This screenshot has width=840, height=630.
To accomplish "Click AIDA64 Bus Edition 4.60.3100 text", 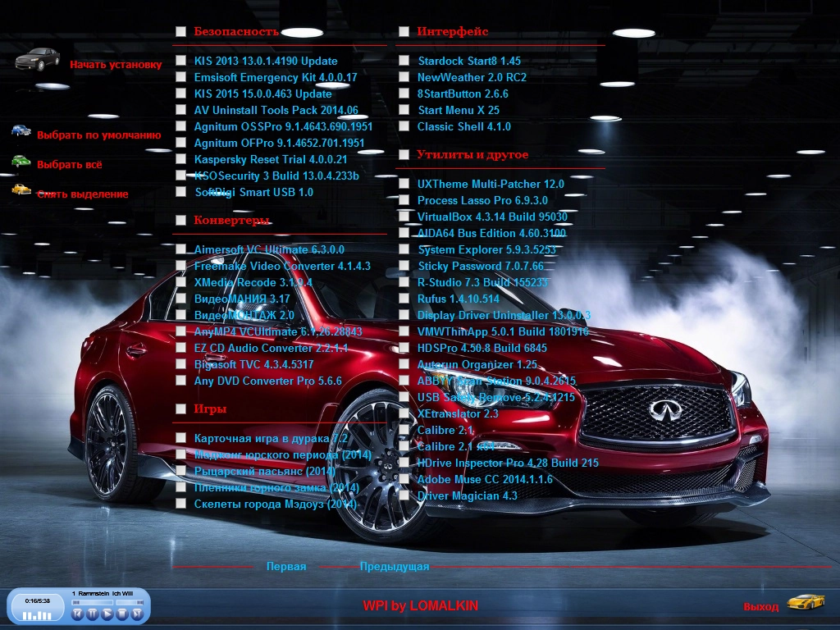I will tap(491, 233).
